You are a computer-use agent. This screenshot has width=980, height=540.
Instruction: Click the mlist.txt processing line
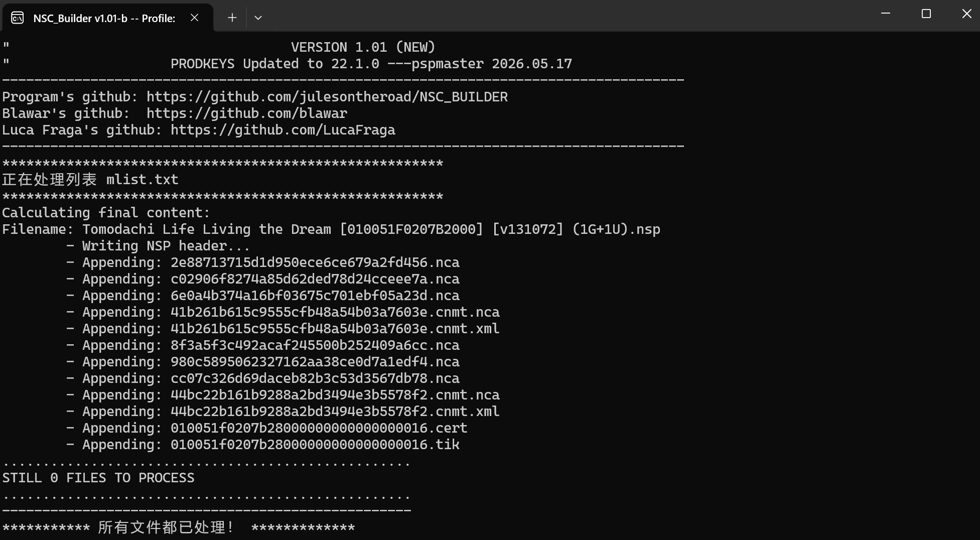(x=90, y=180)
